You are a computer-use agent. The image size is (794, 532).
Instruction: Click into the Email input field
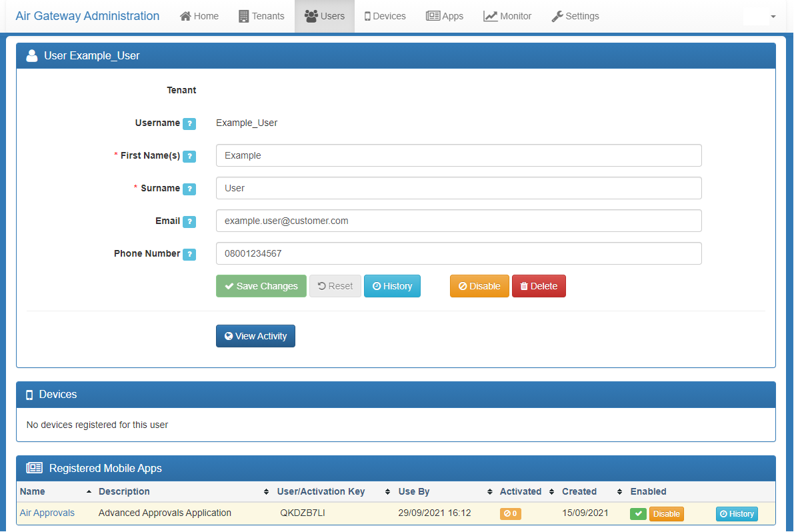point(459,221)
